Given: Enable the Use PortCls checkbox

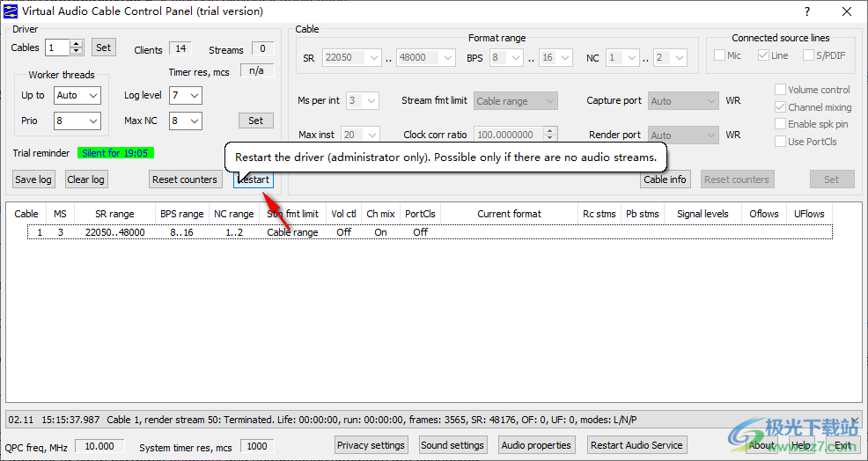Looking at the screenshot, I should (781, 142).
